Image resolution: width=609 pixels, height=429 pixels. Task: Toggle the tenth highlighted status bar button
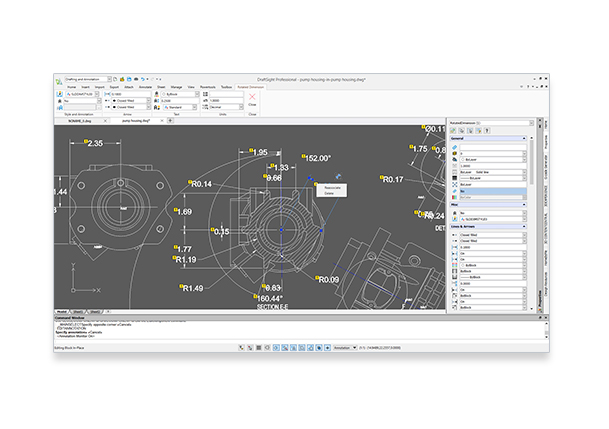pos(319,347)
